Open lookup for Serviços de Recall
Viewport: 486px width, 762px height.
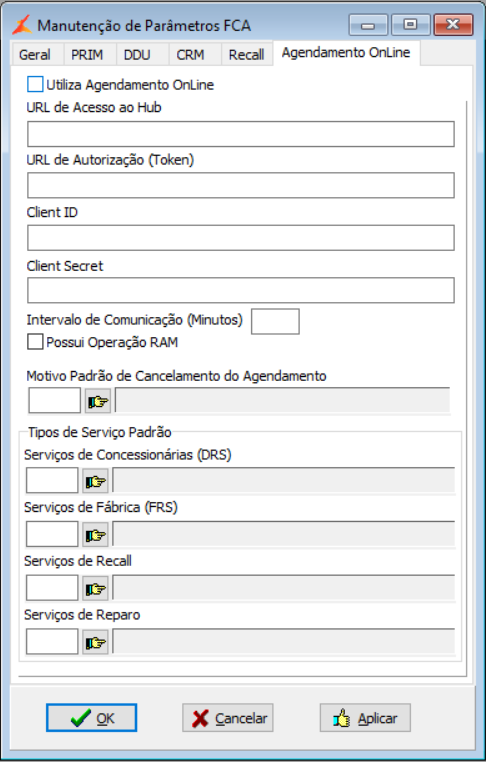[x=95, y=589]
